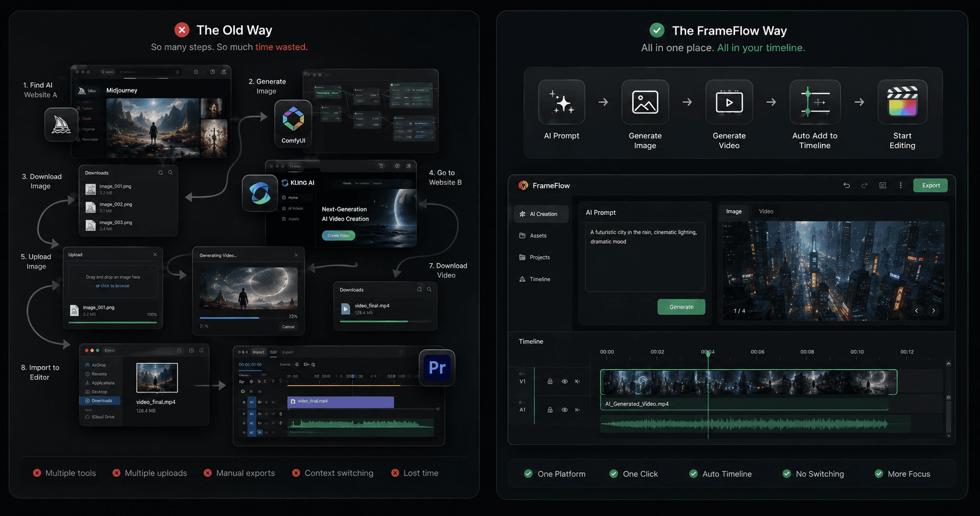The width and height of the screenshot is (980, 516).
Task: Click the Generate Image step icon
Action: (645, 102)
